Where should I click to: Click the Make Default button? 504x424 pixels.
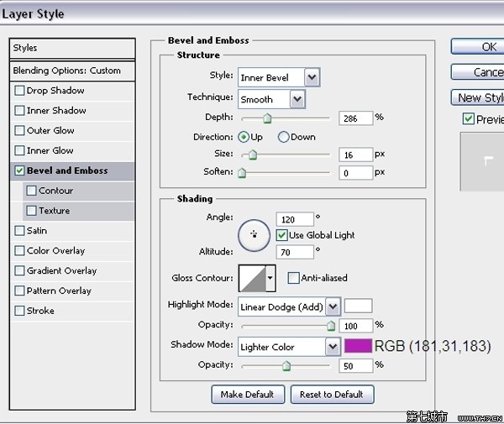coord(247,395)
